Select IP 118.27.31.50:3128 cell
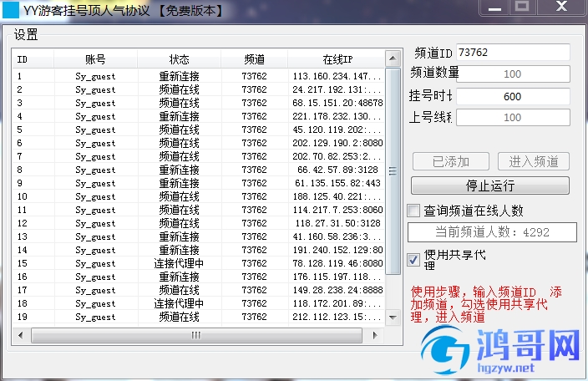This screenshot has height=381, width=588. 337,223
